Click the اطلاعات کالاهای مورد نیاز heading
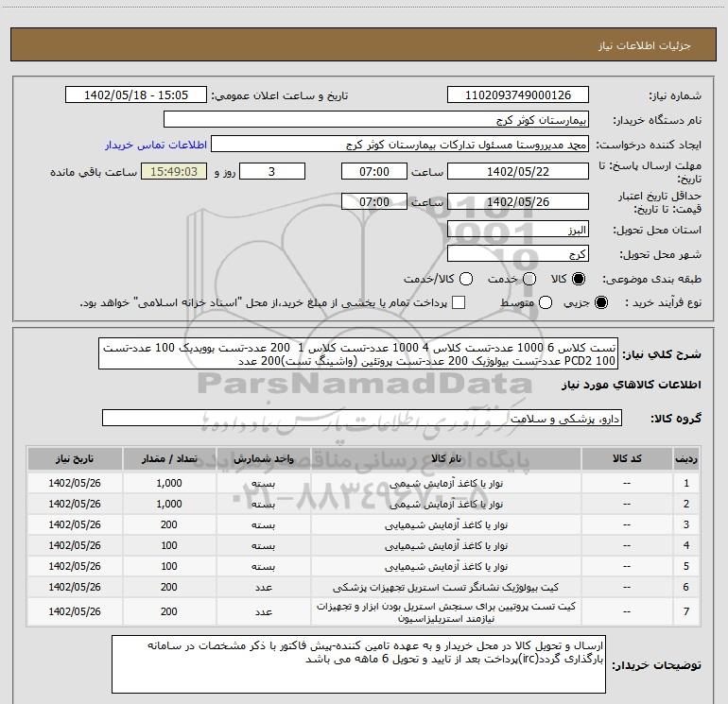This screenshot has height=704, width=728. click(x=632, y=385)
